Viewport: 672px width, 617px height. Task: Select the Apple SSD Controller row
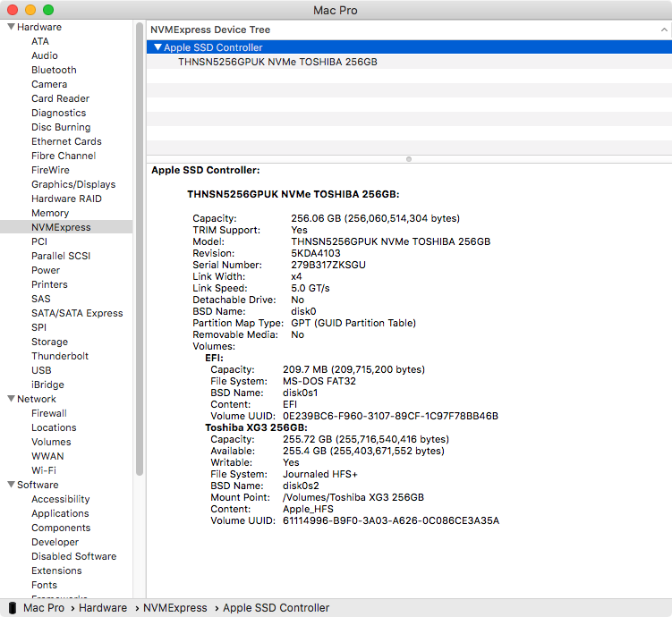pos(409,47)
